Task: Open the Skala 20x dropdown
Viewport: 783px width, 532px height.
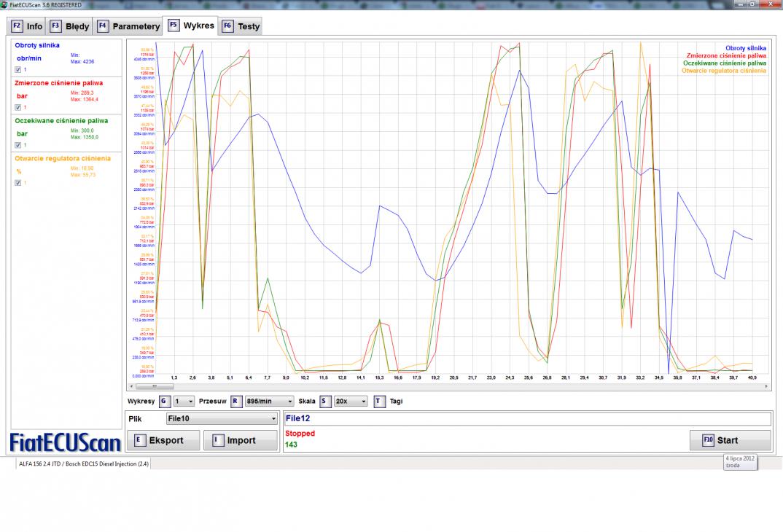Action: pyautogui.click(x=351, y=401)
